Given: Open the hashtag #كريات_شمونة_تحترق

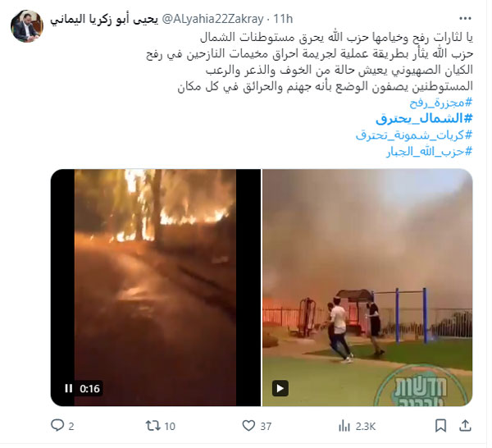Looking at the screenshot, I should 414,135.
